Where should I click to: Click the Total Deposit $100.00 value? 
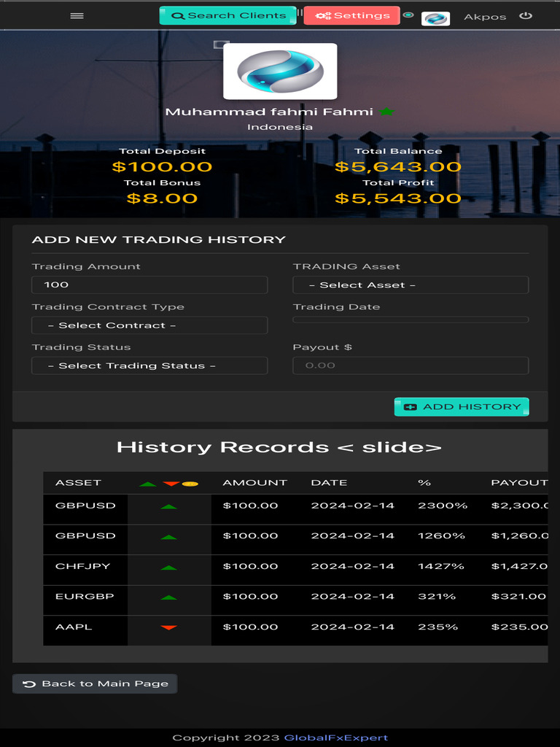pyautogui.click(x=162, y=167)
